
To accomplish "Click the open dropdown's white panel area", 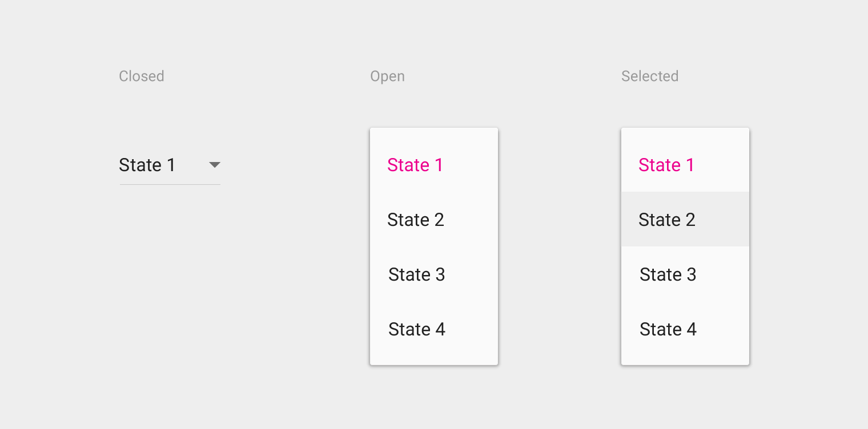I will click(x=434, y=354).
